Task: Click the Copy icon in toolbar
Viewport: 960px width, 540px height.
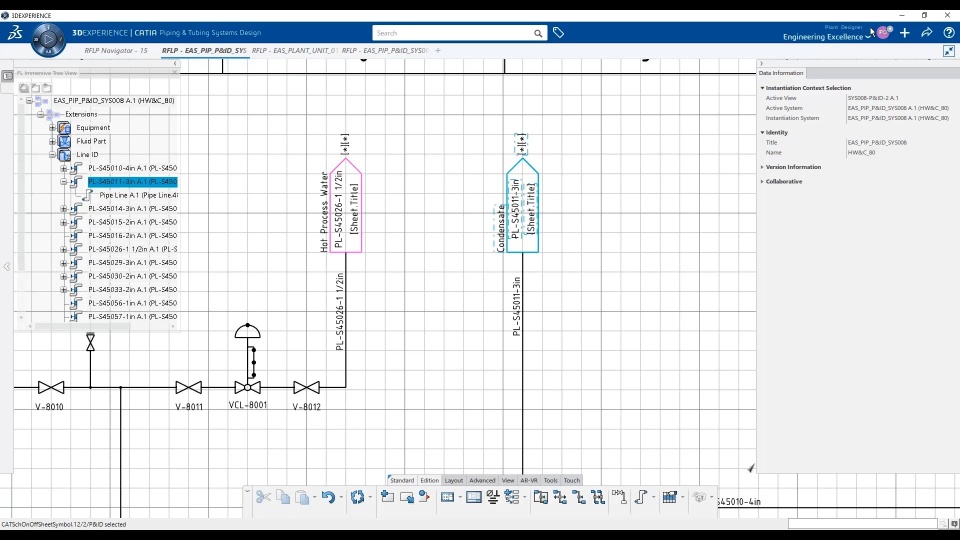Action: (283, 497)
